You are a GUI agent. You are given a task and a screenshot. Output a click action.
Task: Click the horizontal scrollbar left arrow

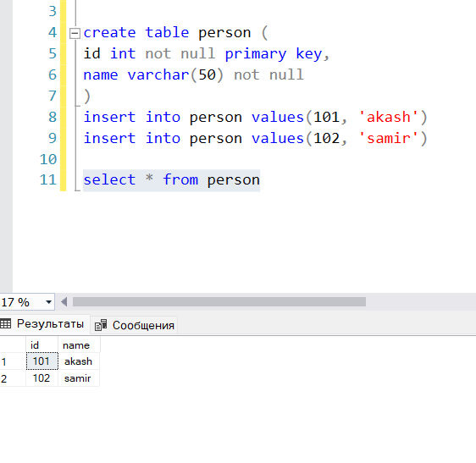tap(64, 302)
